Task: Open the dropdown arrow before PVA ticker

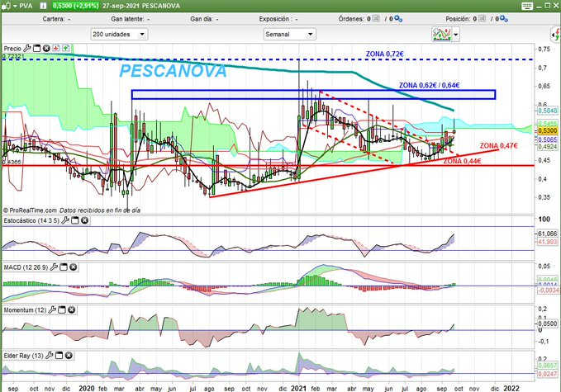Action: tap(15, 6)
